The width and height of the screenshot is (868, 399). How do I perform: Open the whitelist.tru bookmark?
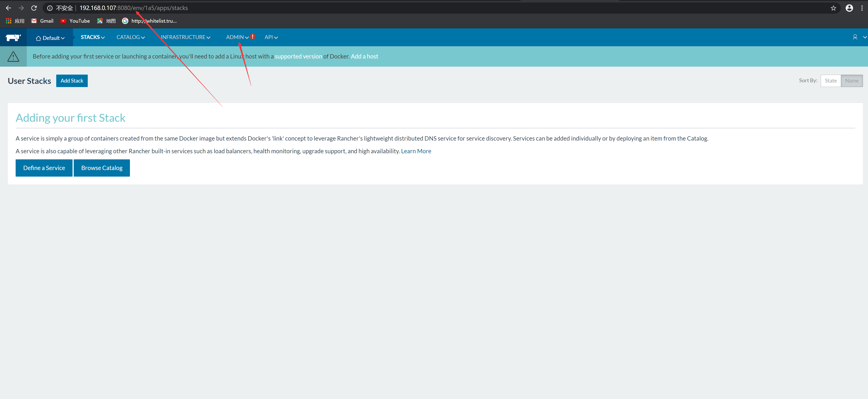(x=149, y=21)
